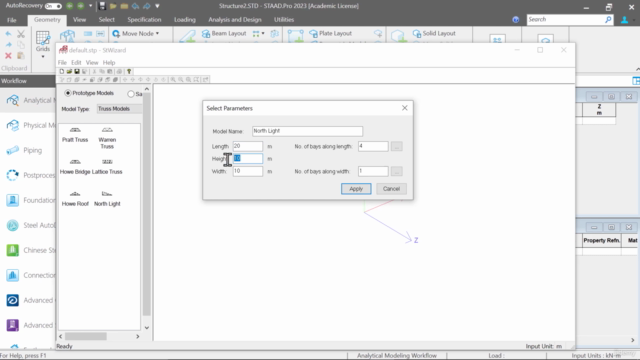Select the North Light model icon
Image resolution: width=640 pixels, height=360 pixels.
(x=107, y=194)
